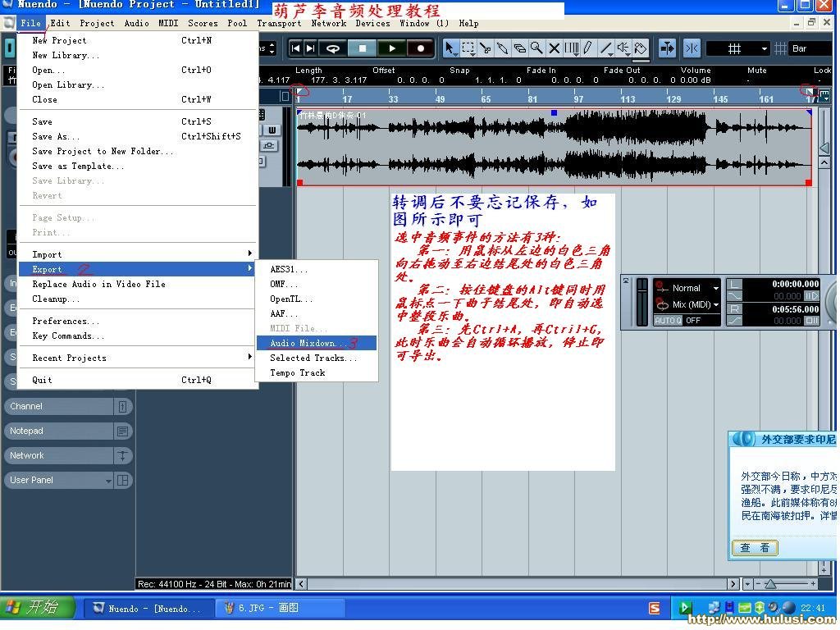Click the Stop transport button
840x630 pixels.
point(362,48)
